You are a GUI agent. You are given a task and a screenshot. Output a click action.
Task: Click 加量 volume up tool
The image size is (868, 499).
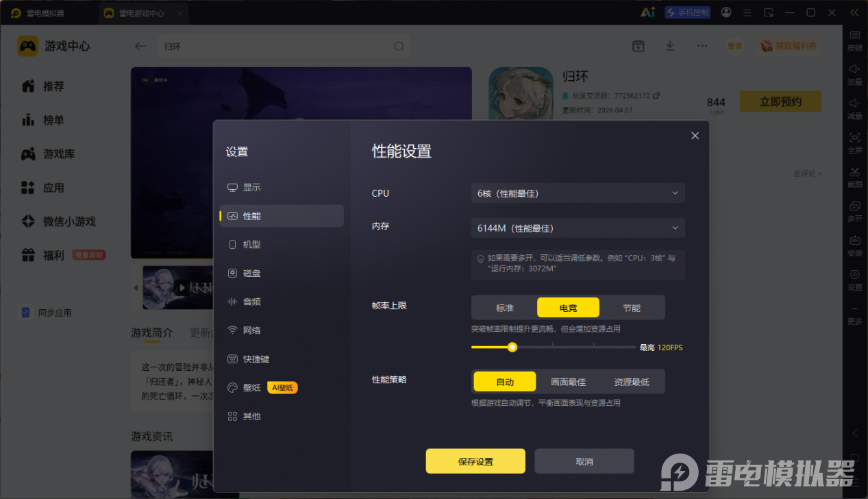854,75
